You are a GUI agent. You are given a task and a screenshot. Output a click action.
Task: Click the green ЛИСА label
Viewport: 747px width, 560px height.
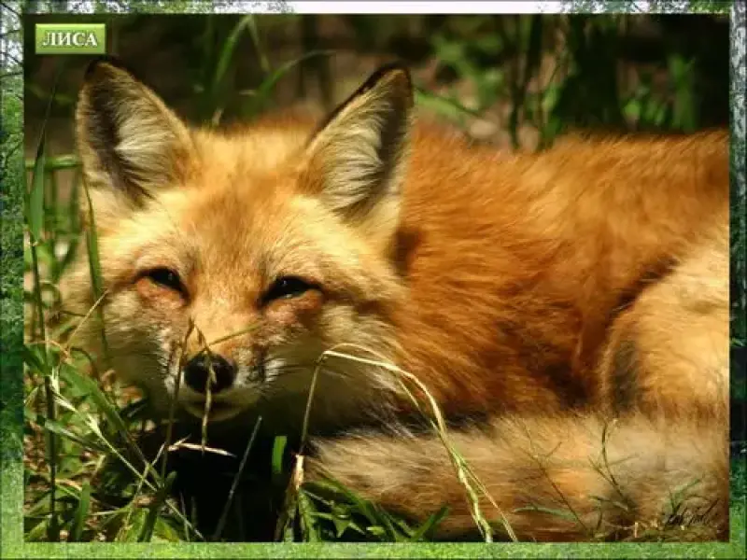[x=70, y=38]
